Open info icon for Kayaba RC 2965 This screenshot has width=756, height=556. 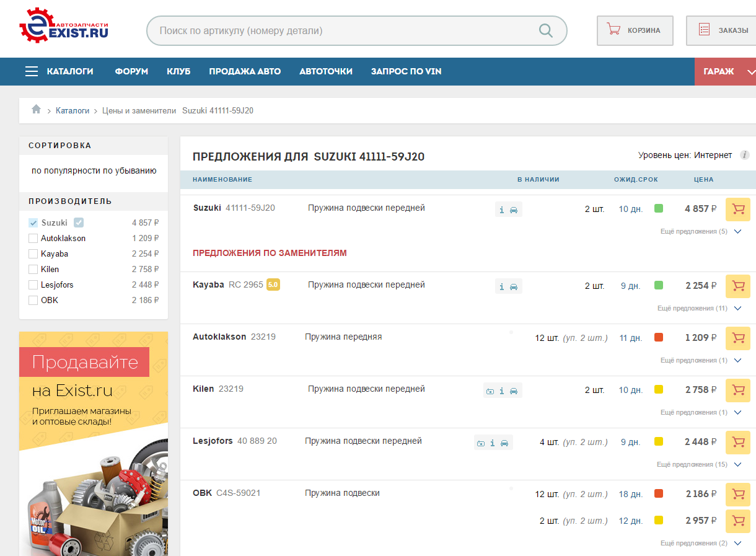pos(502,286)
